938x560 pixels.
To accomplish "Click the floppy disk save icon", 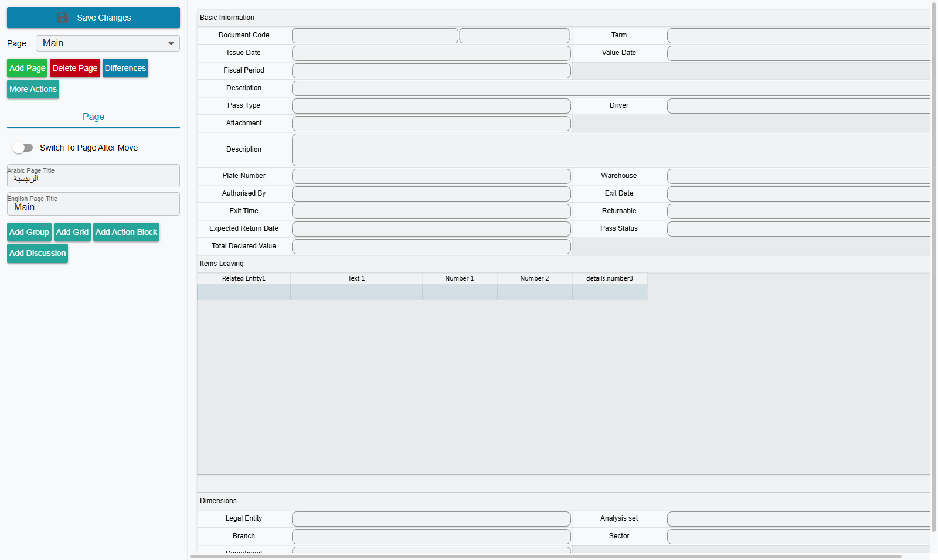I will pyautogui.click(x=63, y=18).
